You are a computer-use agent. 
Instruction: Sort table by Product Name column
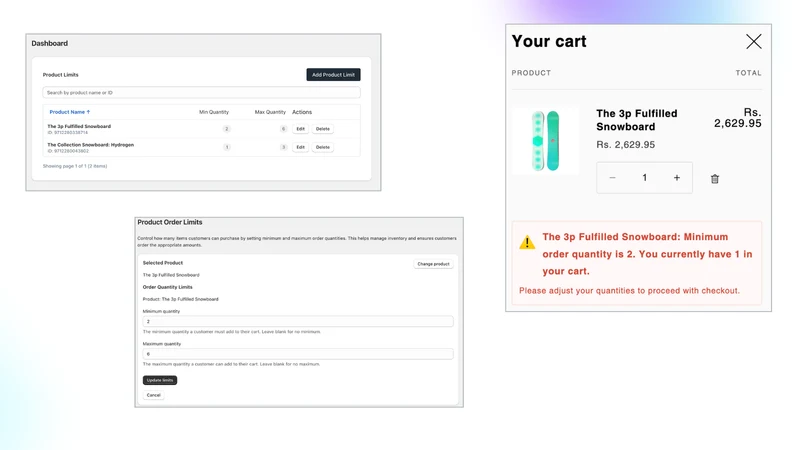pos(70,112)
